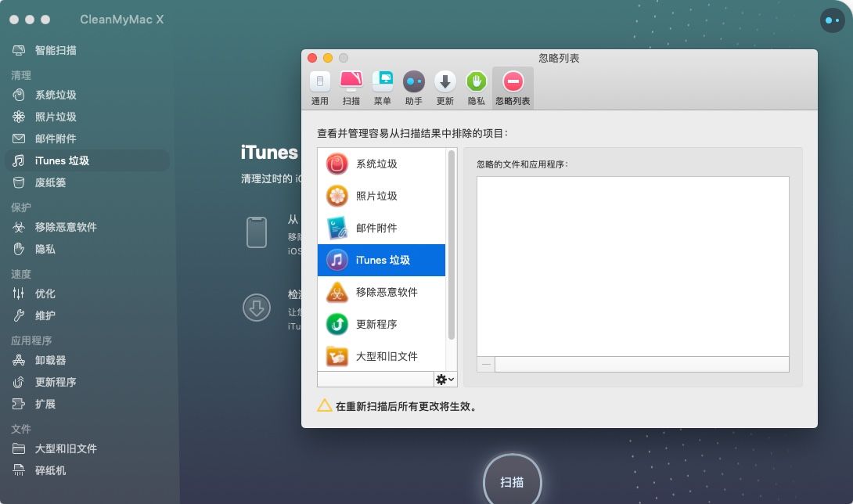Open 扩展 in the sidebar
The width and height of the screenshot is (853, 504).
(87, 405)
